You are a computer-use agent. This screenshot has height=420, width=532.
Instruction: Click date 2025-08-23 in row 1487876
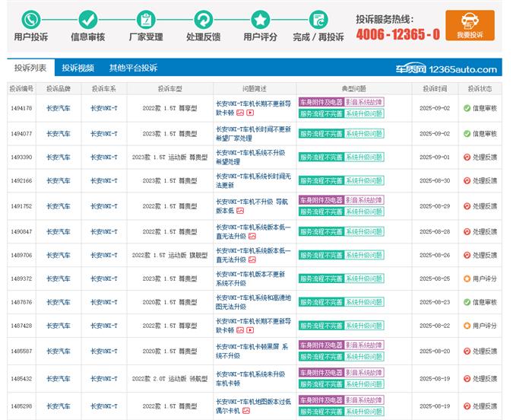pyautogui.click(x=435, y=302)
